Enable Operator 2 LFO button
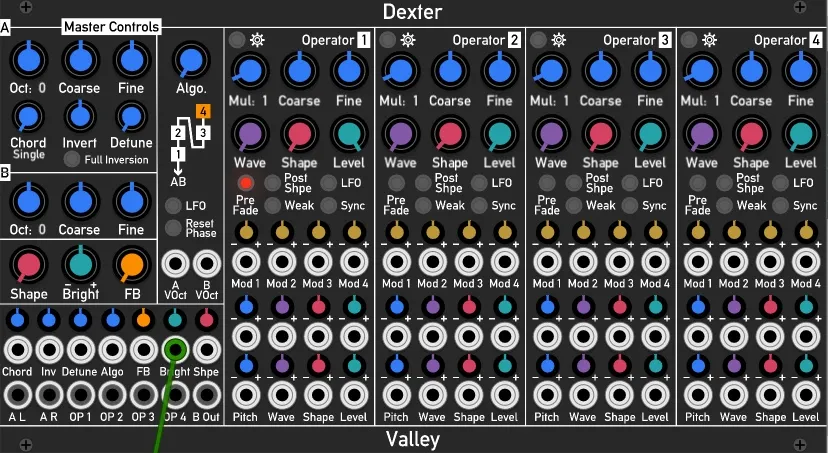828x453 pixels. click(479, 183)
